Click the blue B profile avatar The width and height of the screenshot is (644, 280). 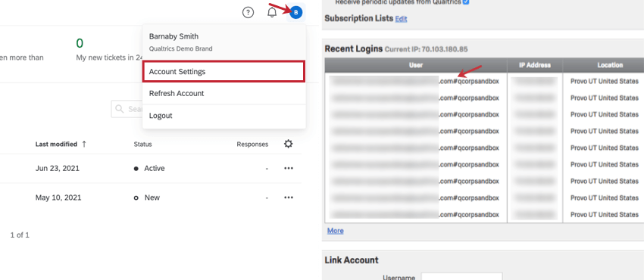[295, 13]
